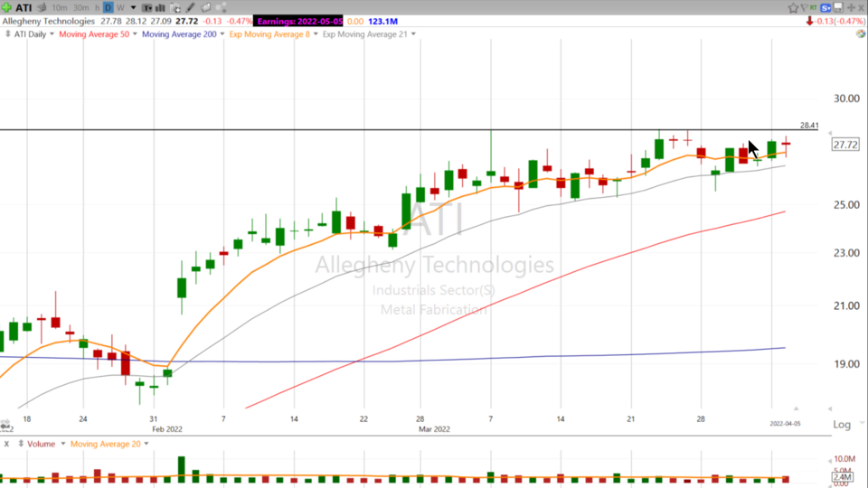
Task: Click the Feb 2022 axis label
Action: [x=167, y=428]
